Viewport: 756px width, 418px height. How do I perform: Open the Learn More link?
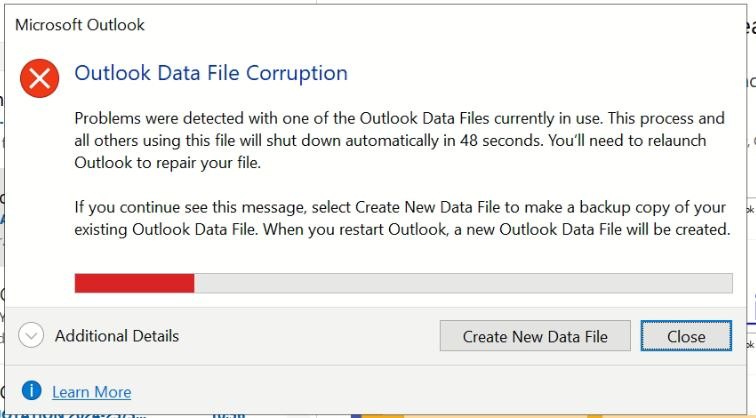[92, 392]
